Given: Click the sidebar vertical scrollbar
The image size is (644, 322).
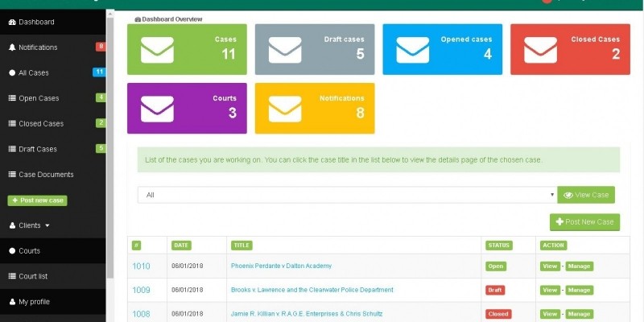Looking at the screenshot, I should [110, 148].
